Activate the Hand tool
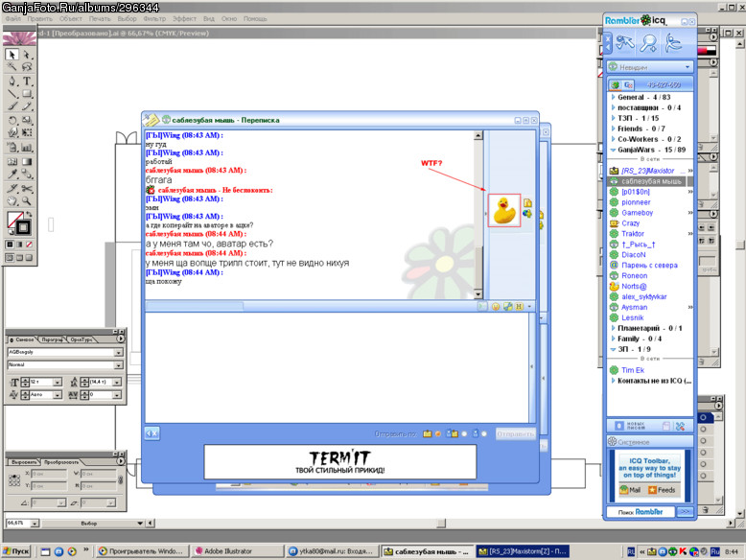The image size is (746, 560). click(12, 201)
